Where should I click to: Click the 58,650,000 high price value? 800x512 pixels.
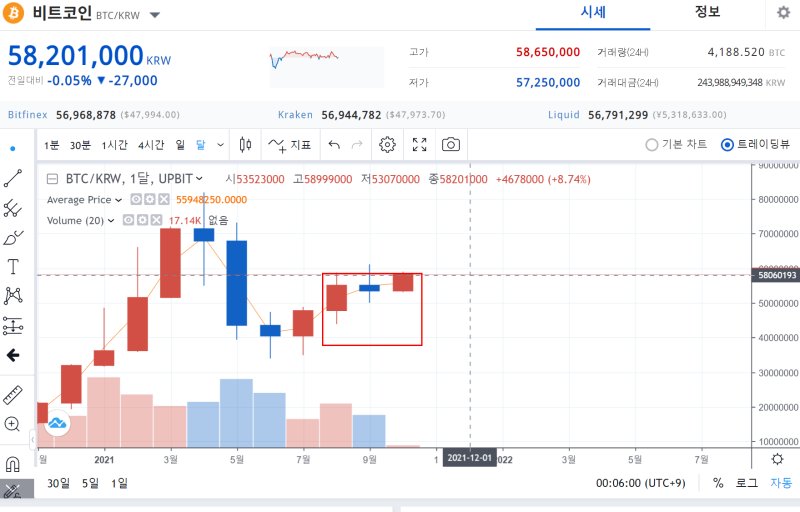pyautogui.click(x=548, y=52)
